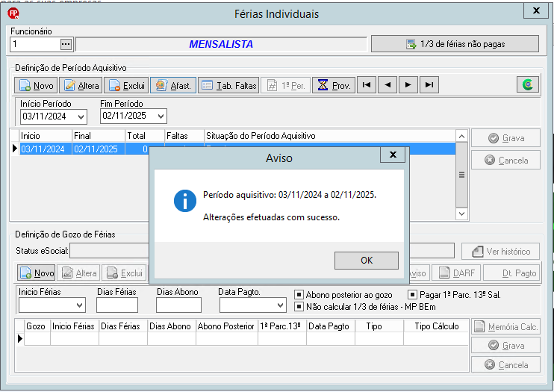554x392 pixels.
Task: Click Novo in Gozo de Férias toolbar
Action: pyautogui.click(x=37, y=273)
